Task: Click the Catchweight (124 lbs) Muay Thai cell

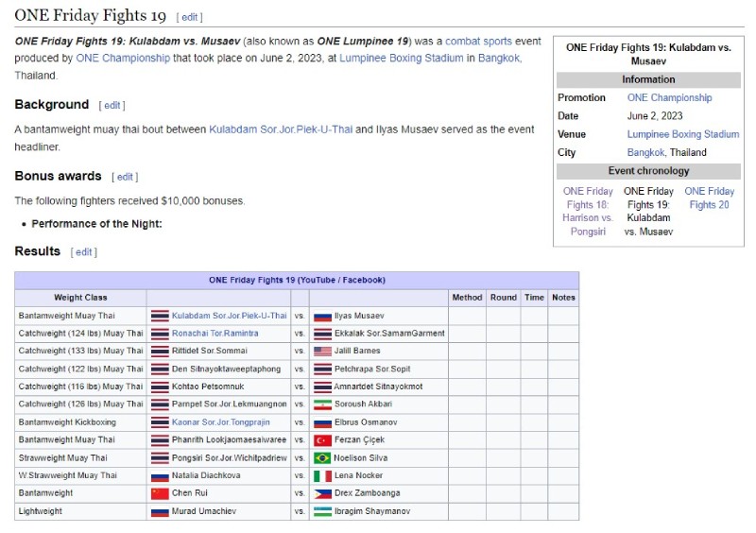Action: coord(80,334)
